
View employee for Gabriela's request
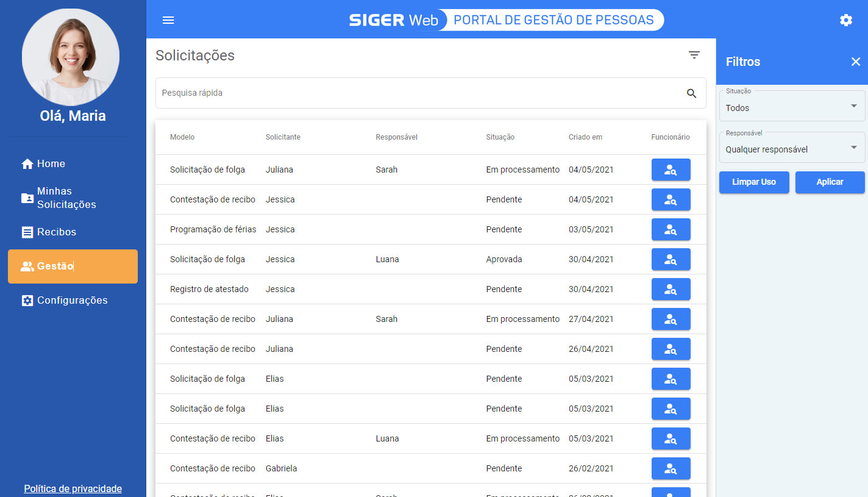click(x=671, y=468)
